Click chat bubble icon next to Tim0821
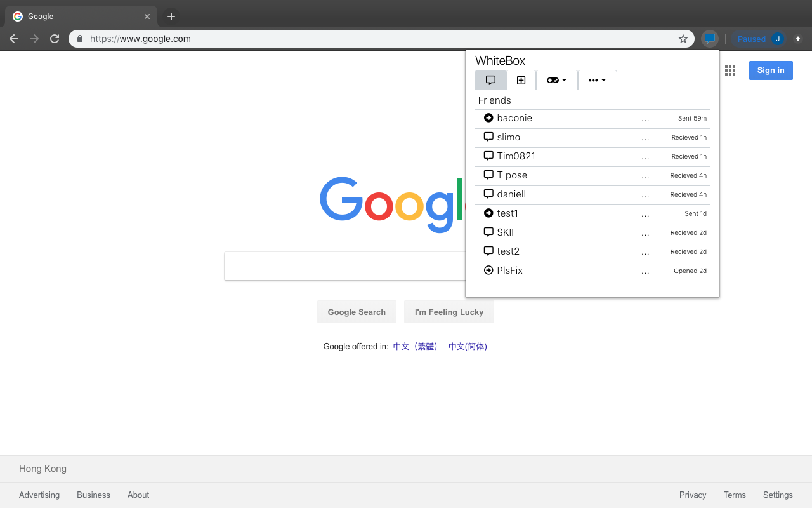The image size is (812, 508). click(x=488, y=156)
